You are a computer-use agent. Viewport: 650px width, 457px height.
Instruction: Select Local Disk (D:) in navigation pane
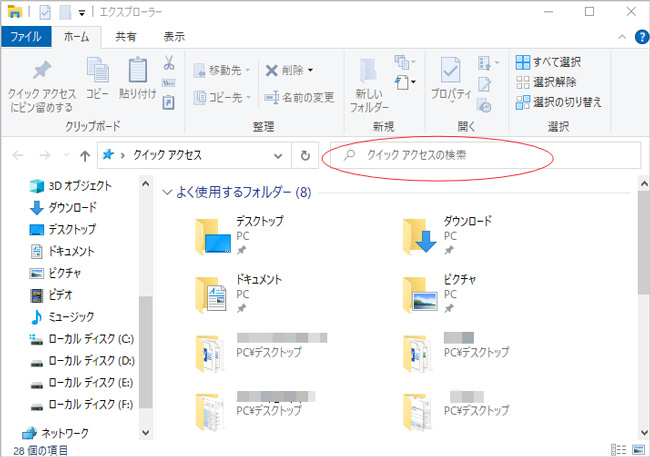82,361
